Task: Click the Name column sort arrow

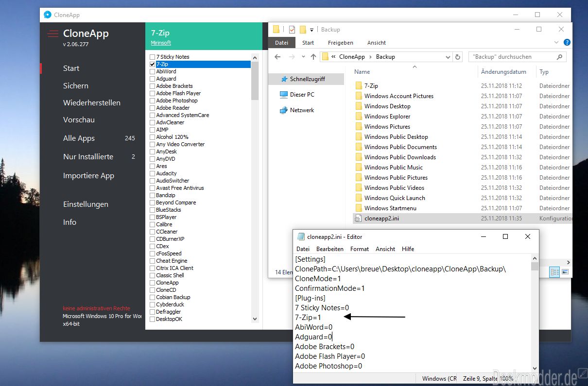Action: 415,67
